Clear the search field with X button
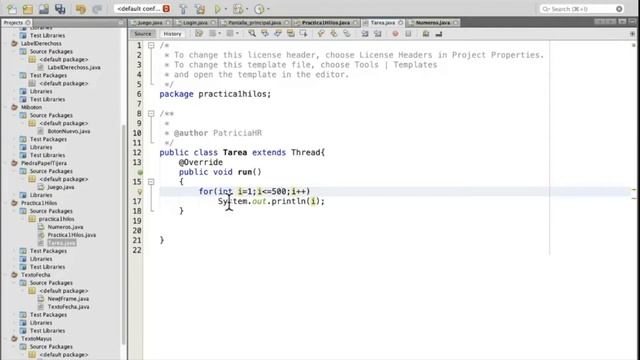The image size is (640, 360). pyautogui.click(x=619, y=9)
